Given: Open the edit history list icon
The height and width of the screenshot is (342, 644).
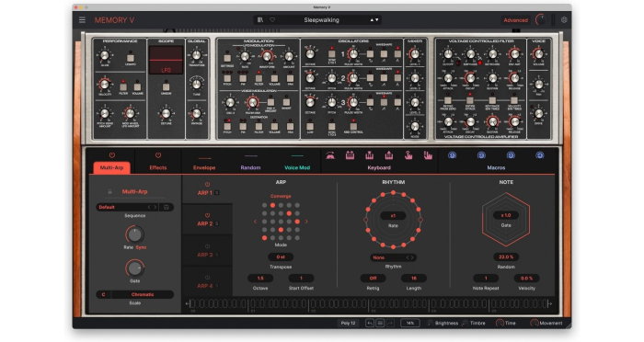Looking at the screenshot, I should coord(380,324).
